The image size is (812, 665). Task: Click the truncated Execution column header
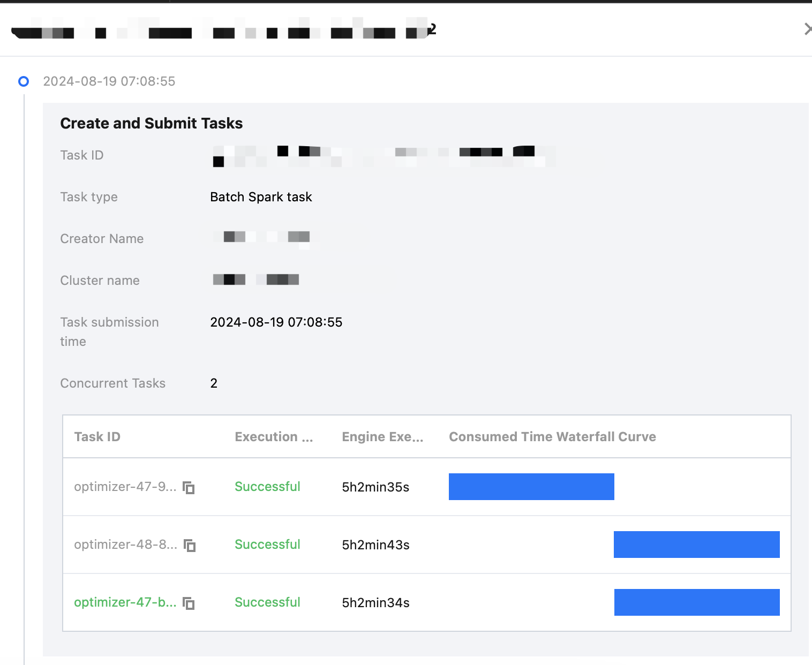click(x=274, y=437)
